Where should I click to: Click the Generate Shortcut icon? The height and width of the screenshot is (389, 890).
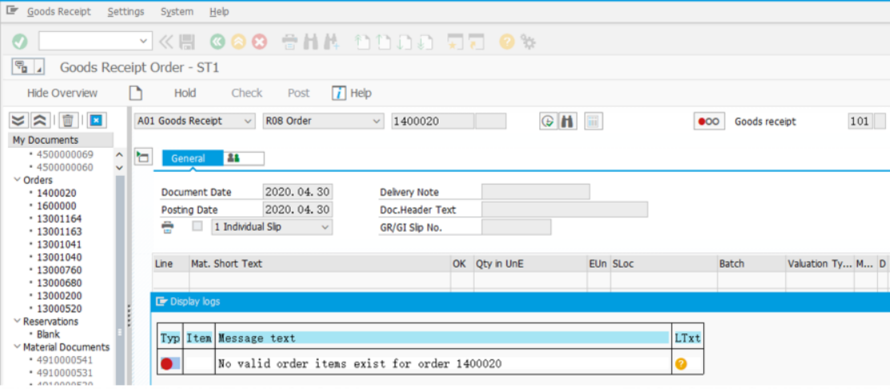476,42
